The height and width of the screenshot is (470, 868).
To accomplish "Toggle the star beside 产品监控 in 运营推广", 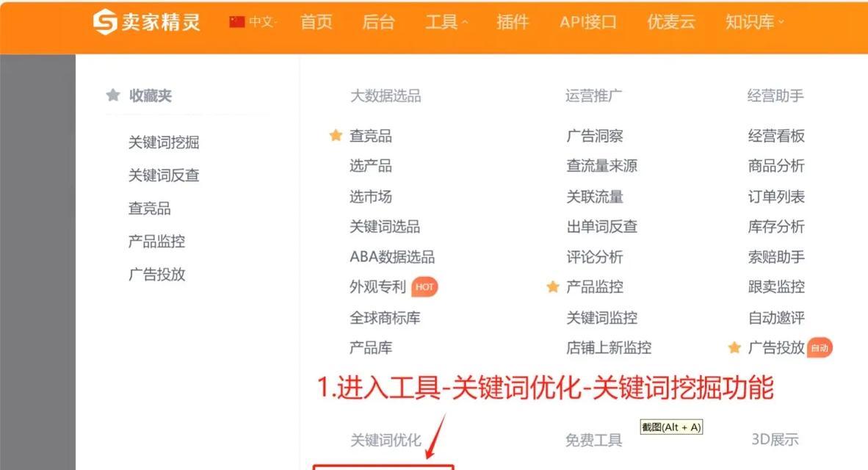I will click(552, 286).
